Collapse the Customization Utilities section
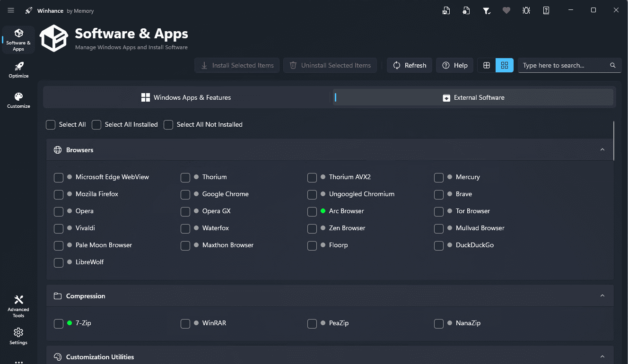 (x=602, y=357)
